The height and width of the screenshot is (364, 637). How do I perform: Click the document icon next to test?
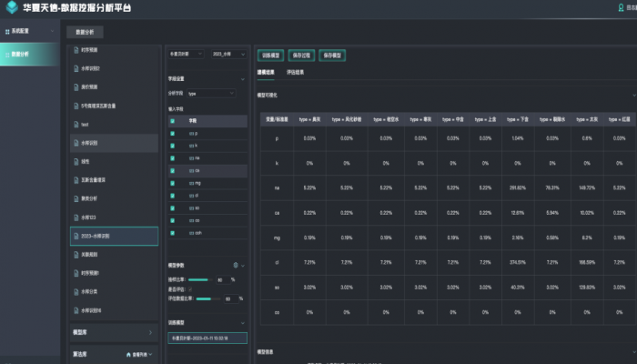pos(76,124)
